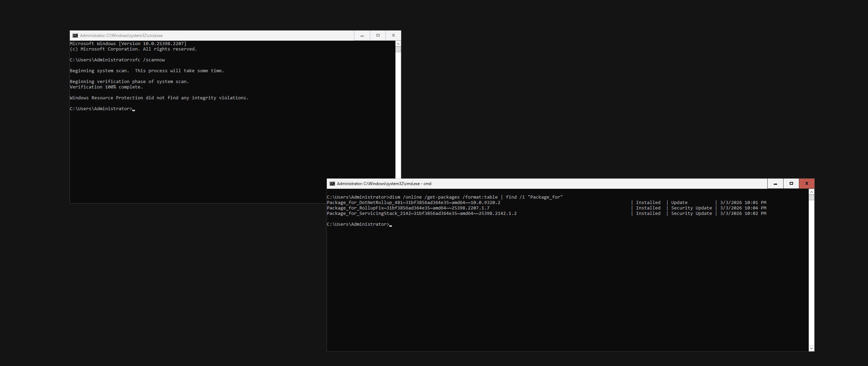Click the scrollbar thumb in the dism window
This screenshot has width=868, height=366.
[x=811, y=198]
